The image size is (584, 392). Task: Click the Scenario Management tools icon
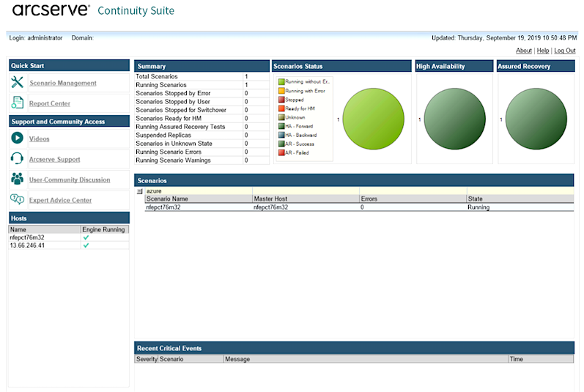tap(17, 82)
